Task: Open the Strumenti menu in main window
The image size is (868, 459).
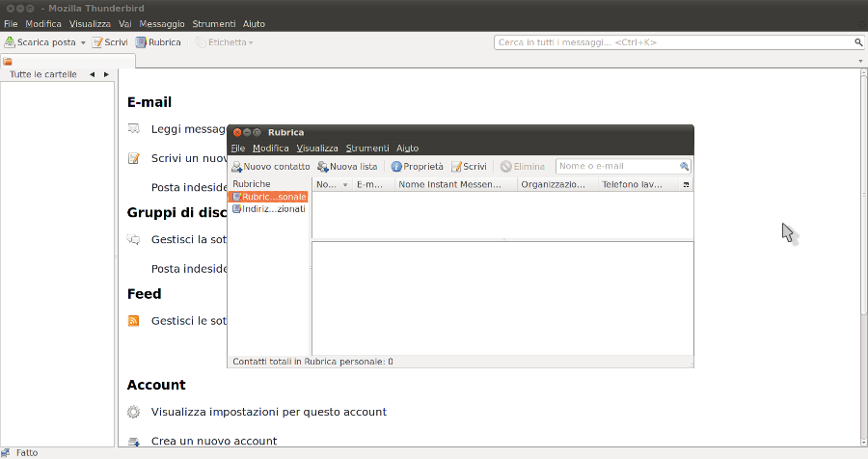Action: [214, 24]
